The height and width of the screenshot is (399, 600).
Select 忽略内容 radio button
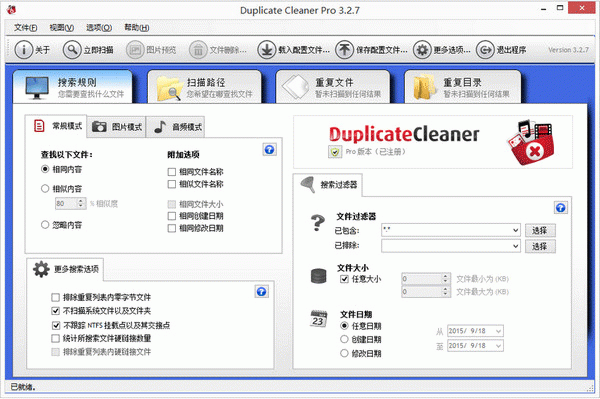click(x=45, y=225)
